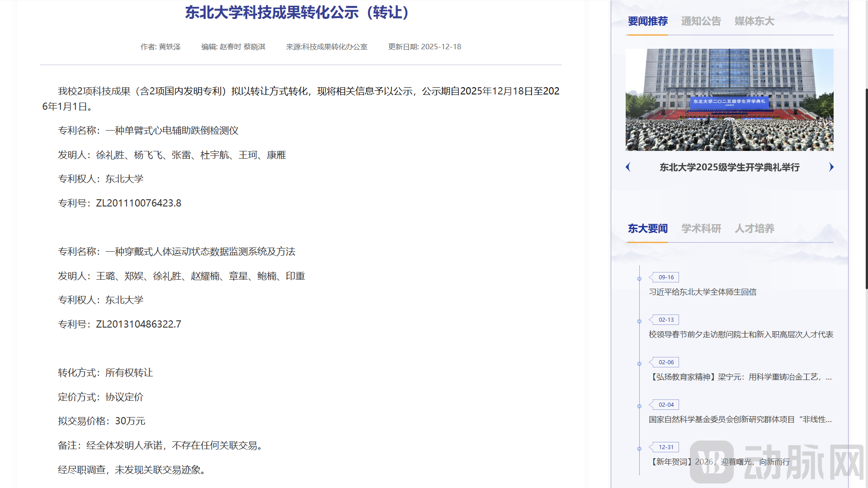Open 【弘扬教育家精神】梁宁元 article link
Screen dimensions: 868x488
coord(740,377)
